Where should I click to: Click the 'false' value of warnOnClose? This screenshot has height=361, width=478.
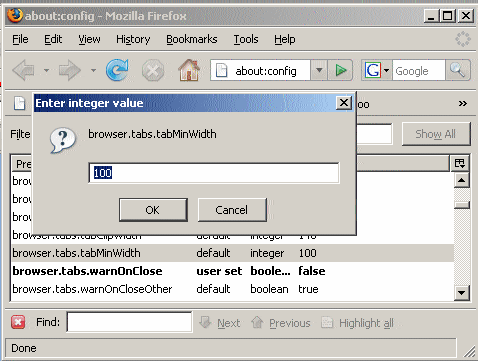(x=312, y=271)
